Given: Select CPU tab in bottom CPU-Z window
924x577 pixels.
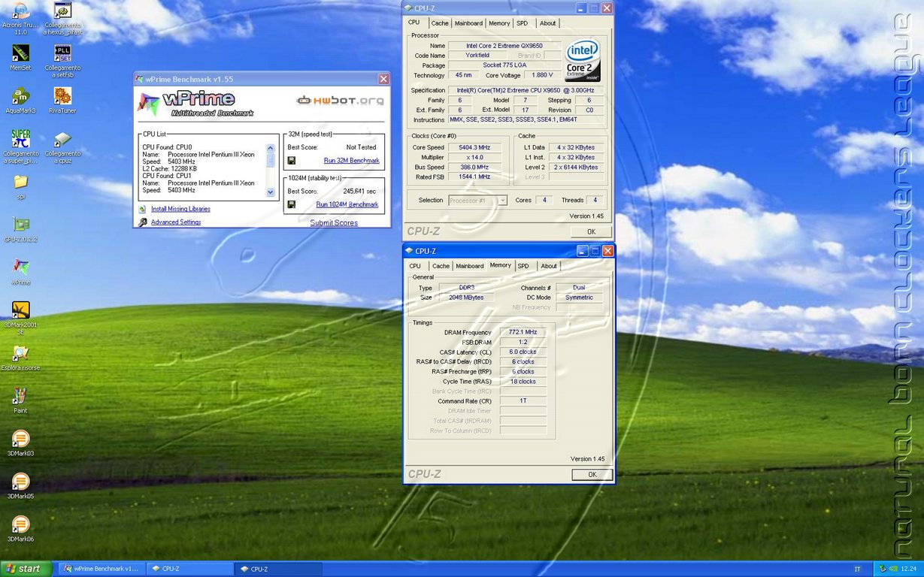Looking at the screenshot, I should (x=415, y=266).
